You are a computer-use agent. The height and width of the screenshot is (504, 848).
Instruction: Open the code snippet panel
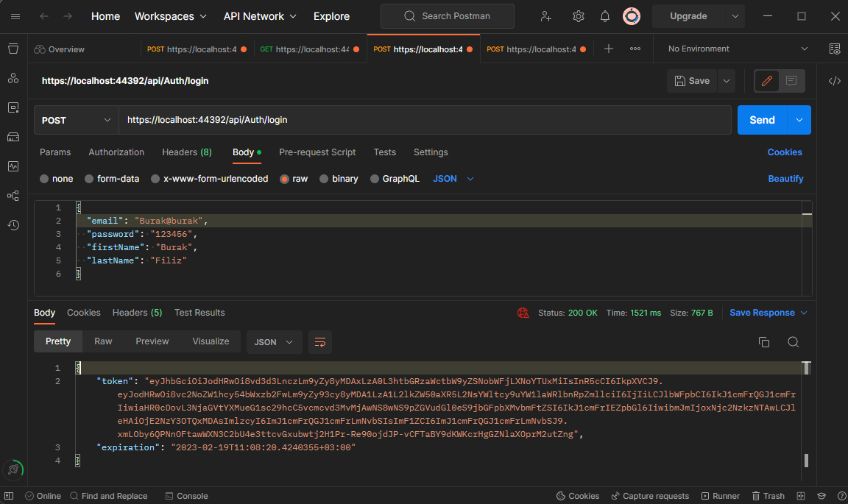pos(834,80)
